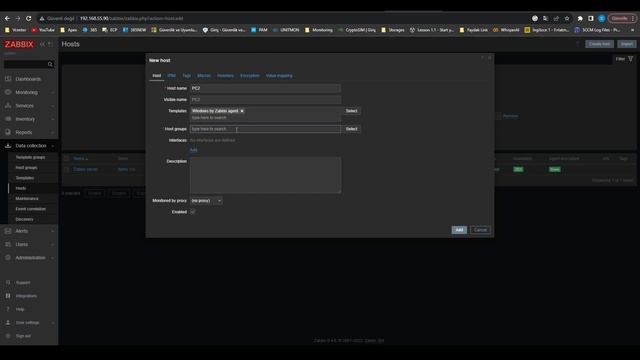Close the New host dialog

click(x=490, y=58)
